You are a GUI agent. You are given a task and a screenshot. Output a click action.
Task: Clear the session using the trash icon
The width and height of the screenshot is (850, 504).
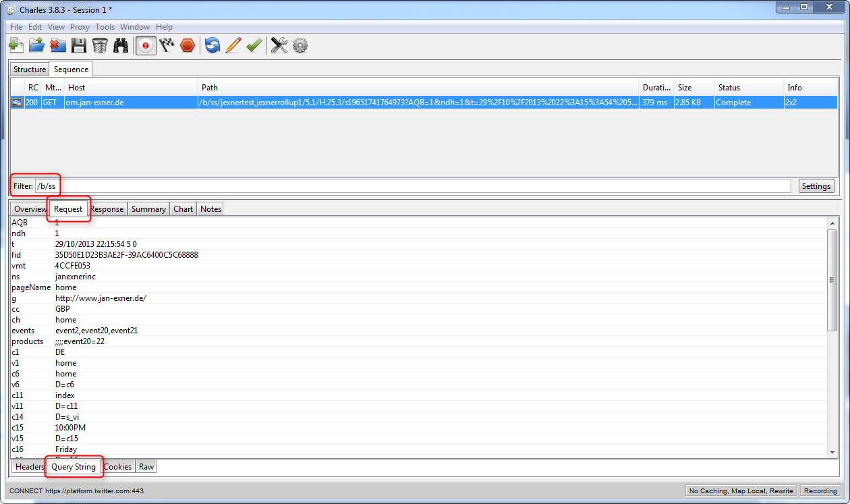[100, 45]
